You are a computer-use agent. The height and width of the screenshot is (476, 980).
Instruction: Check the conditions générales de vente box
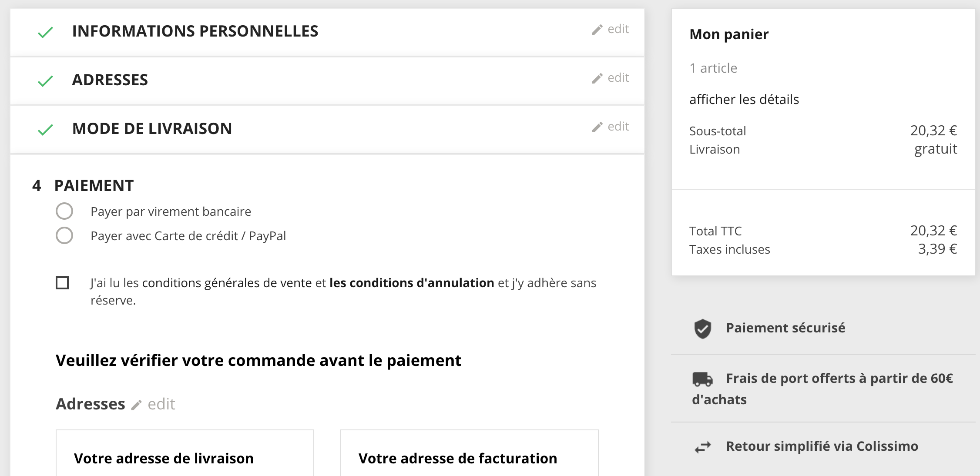[62, 283]
